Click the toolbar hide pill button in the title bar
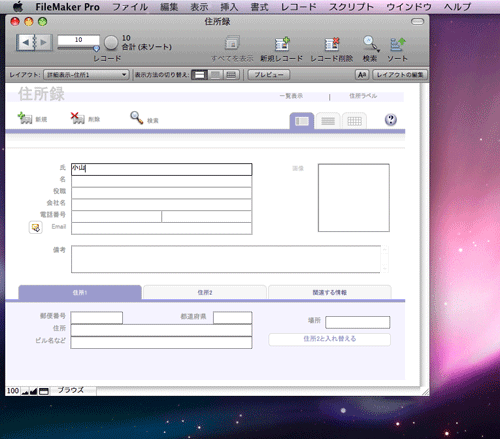This screenshot has height=439, width=500. click(x=417, y=22)
